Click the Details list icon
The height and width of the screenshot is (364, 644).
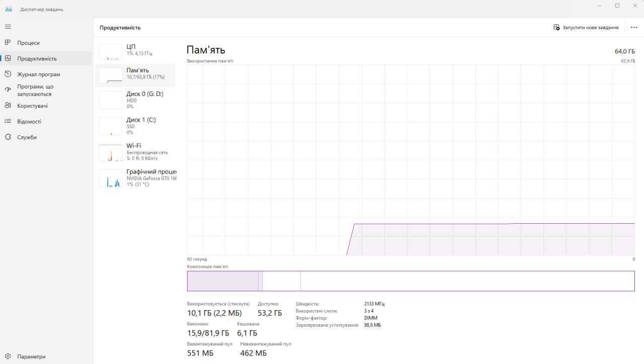coord(8,121)
